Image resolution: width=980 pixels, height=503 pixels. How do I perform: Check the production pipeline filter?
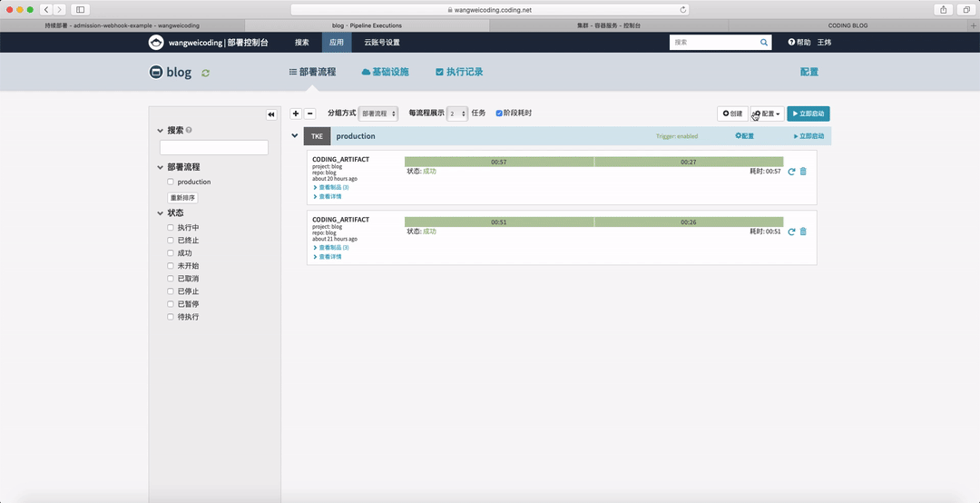tap(170, 182)
